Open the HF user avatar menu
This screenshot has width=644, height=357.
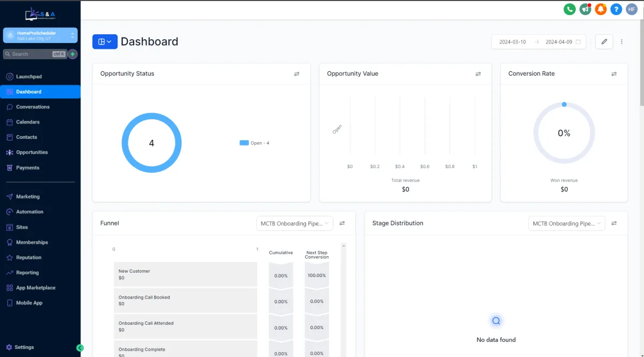point(632,9)
